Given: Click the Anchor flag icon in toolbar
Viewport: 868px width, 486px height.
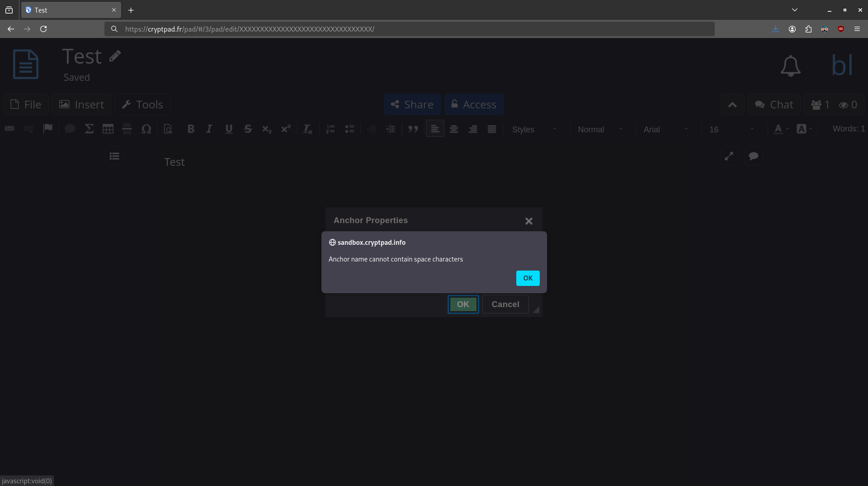Looking at the screenshot, I should pos(47,129).
